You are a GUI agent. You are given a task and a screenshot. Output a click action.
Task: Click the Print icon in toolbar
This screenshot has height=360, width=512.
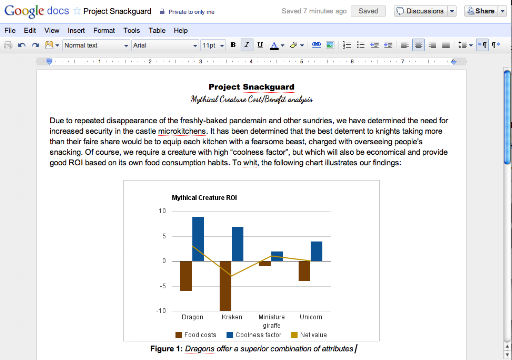8,45
